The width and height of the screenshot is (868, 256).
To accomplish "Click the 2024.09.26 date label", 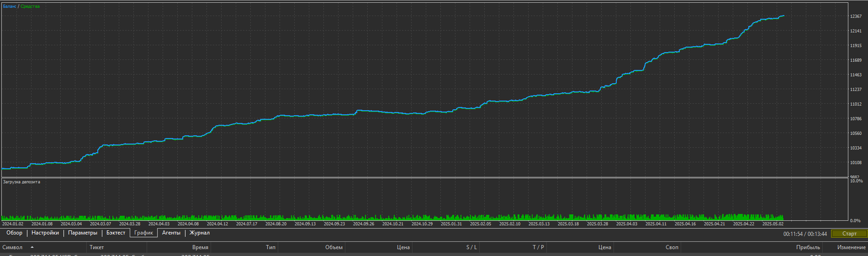I will pos(364,224).
